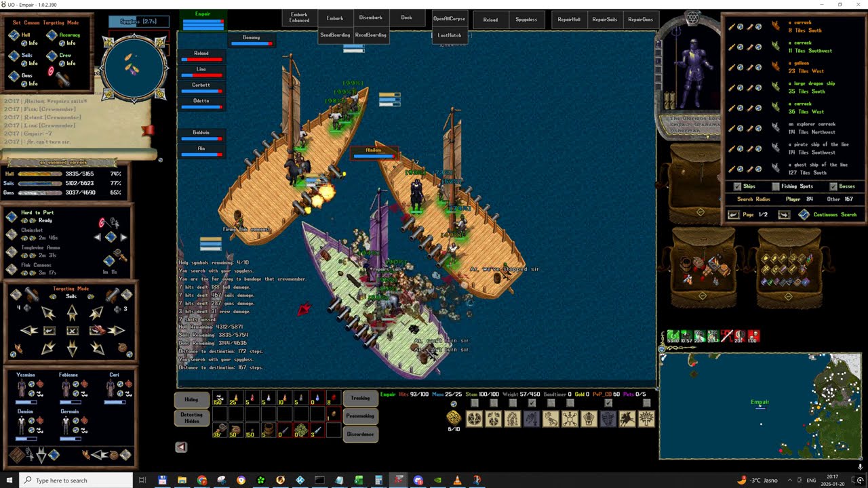Click the cannon icon in targeting panel
Viewport: 868px width, 488px height.
coord(63,79)
